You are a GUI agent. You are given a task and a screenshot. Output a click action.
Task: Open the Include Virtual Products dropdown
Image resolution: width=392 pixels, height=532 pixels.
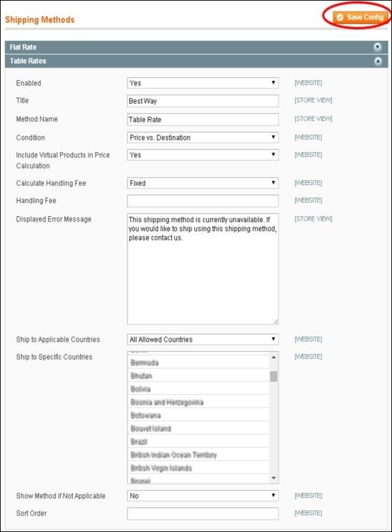tap(203, 155)
